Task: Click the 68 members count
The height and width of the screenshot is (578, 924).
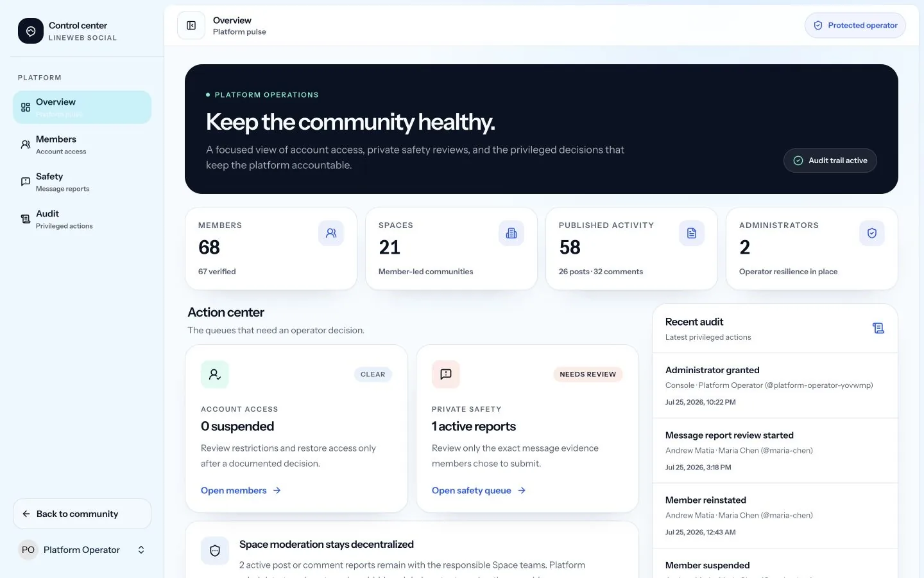Action: click(x=209, y=247)
